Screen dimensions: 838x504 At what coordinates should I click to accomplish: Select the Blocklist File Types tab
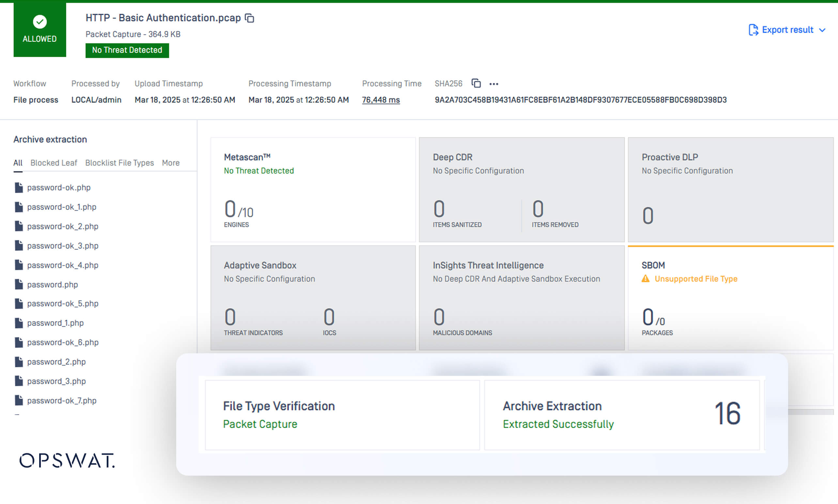click(119, 163)
